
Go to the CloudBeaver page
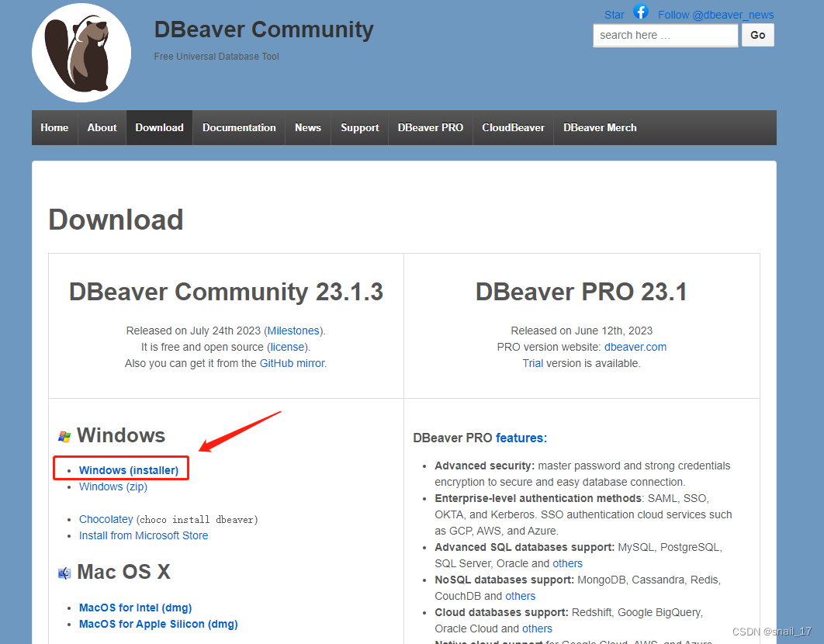pyautogui.click(x=513, y=127)
